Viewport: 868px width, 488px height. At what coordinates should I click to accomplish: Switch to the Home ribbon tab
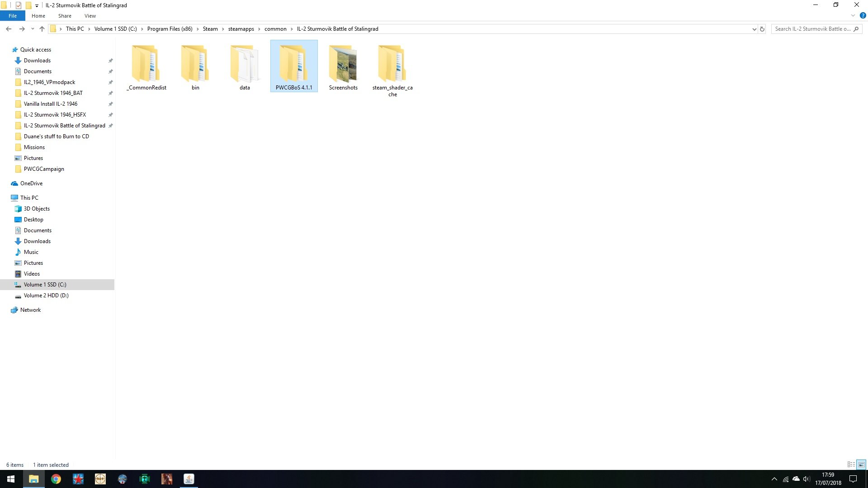click(x=38, y=16)
